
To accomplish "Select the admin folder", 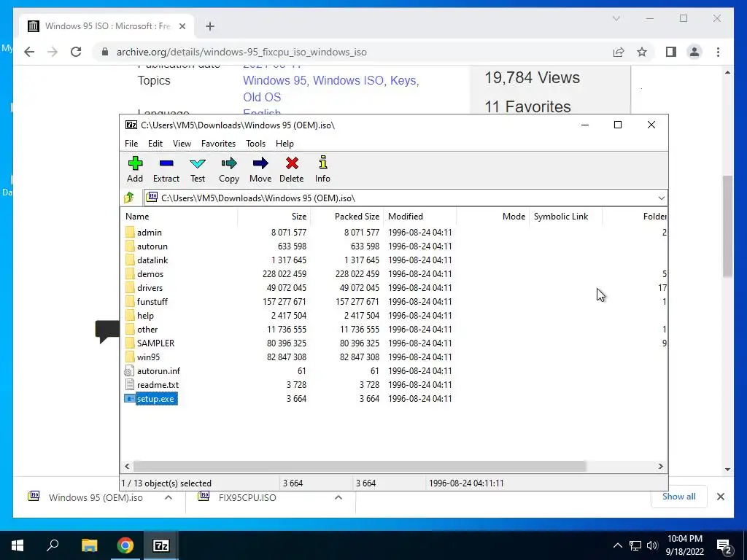I will pyautogui.click(x=149, y=233).
